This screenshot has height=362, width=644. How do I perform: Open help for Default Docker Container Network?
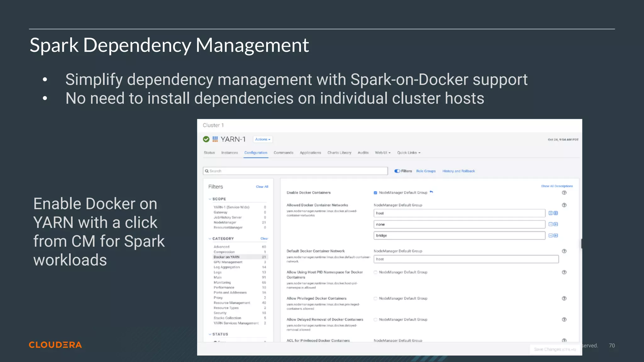564,251
